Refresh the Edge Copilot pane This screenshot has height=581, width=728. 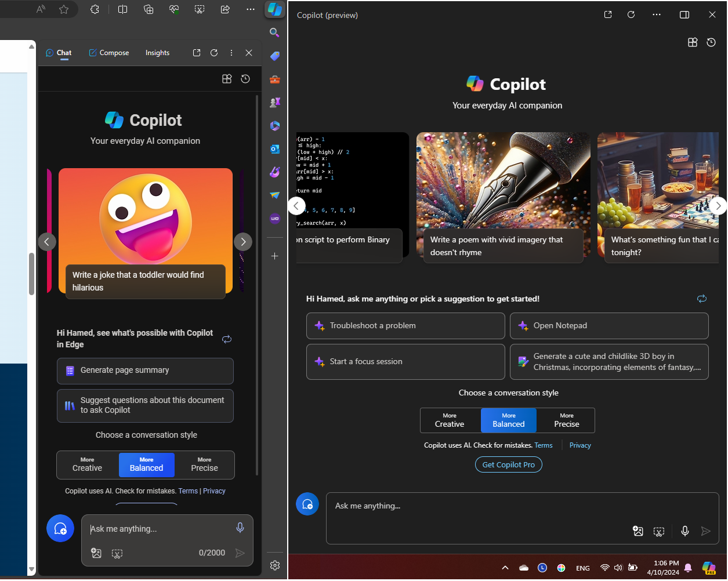[x=214, y=53]
